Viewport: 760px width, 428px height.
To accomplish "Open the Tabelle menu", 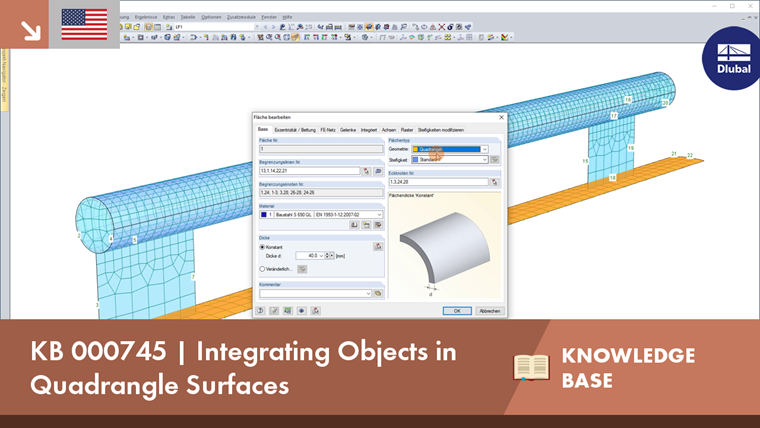I will click(x=188, y=17).
